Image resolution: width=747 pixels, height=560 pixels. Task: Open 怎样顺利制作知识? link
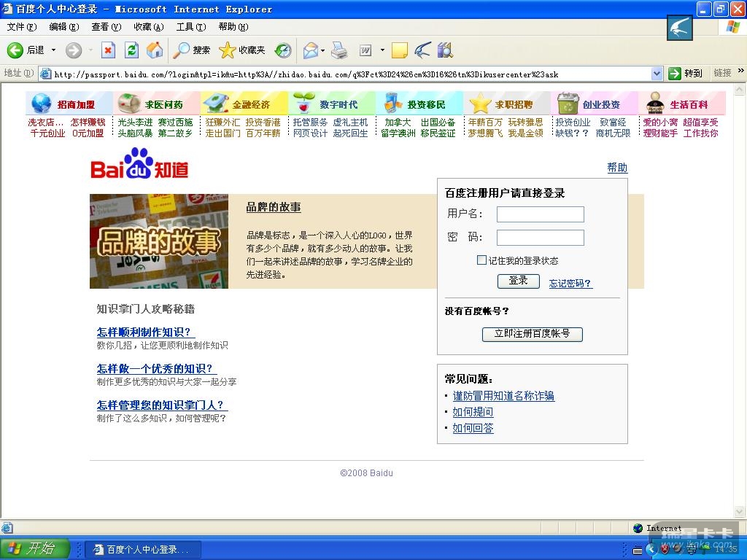coord(145,332)
